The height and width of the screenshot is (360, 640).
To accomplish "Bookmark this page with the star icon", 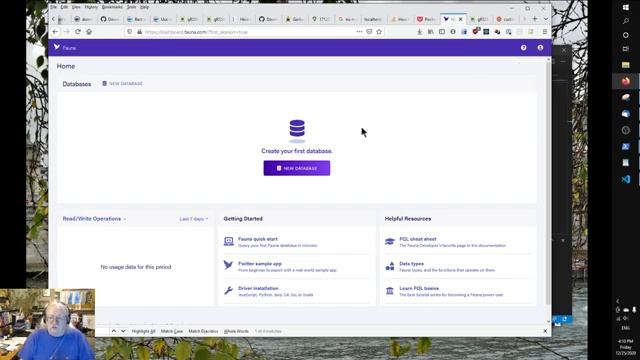I will [379, 32].
